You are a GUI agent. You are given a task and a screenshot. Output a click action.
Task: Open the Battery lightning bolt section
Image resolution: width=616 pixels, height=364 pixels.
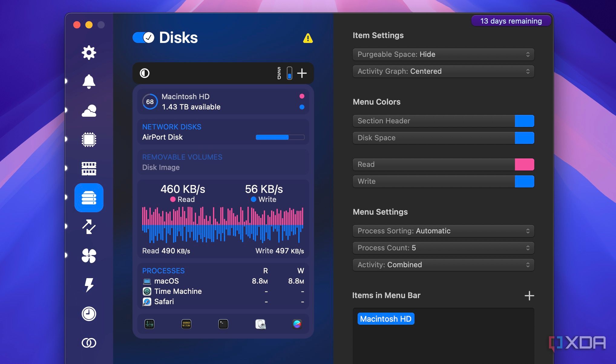89,285
